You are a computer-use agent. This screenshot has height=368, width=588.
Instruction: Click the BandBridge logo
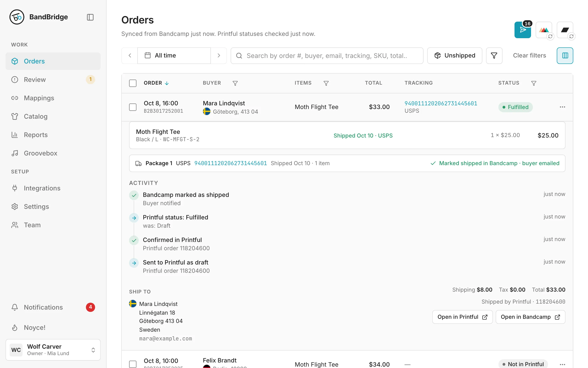pos(17,17)
